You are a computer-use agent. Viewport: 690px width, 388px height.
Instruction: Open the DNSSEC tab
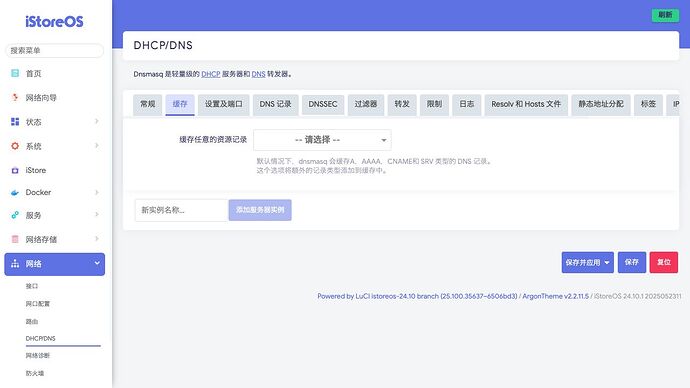[x=323, y=104]
